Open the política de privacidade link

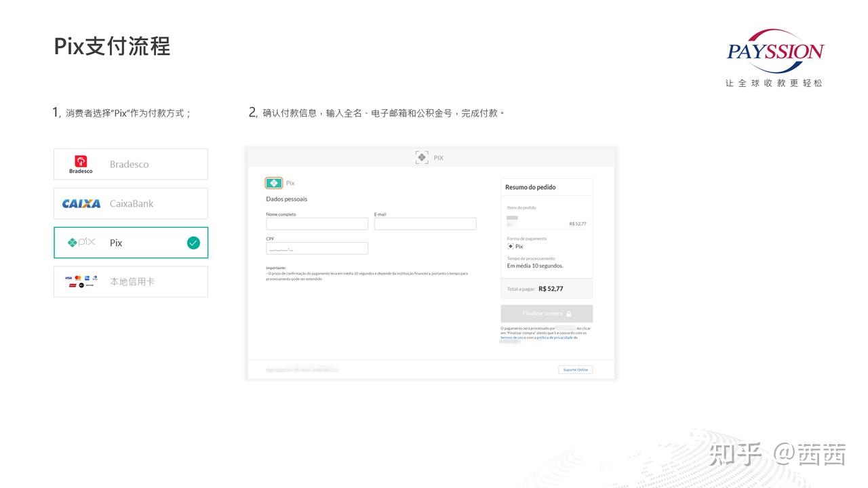(555, 338)
